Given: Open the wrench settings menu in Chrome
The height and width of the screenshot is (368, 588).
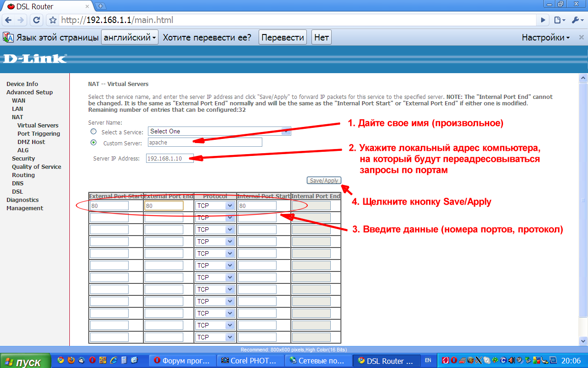Looking at the screenshot, I should (577, 20).
